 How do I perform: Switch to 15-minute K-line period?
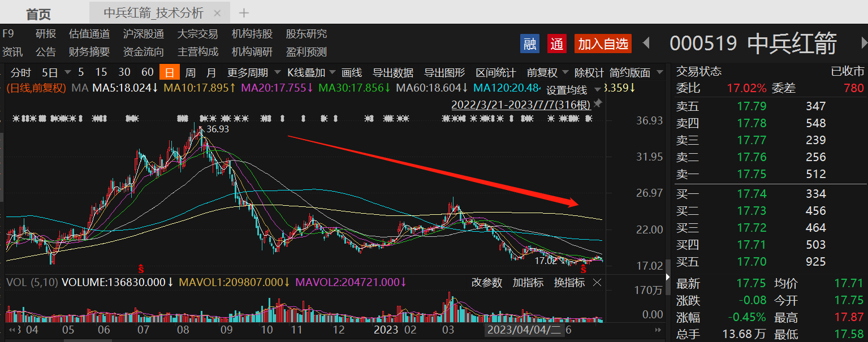[x=101, y=72]
